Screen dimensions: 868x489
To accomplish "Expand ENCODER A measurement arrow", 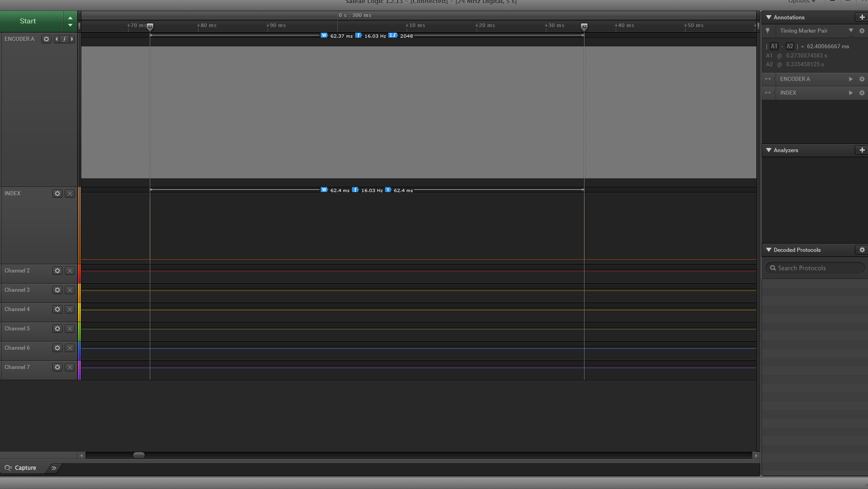I will click(851, 79).
